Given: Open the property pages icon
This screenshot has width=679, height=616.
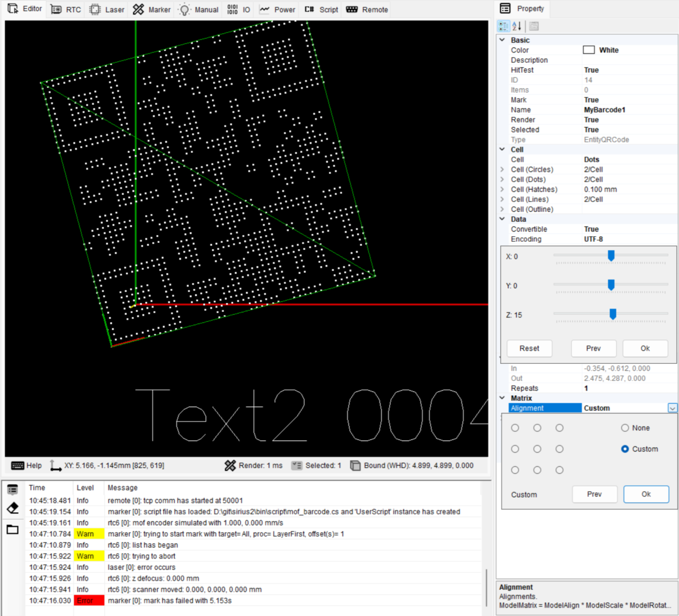Looking at the screenshot, I should 534,26.
